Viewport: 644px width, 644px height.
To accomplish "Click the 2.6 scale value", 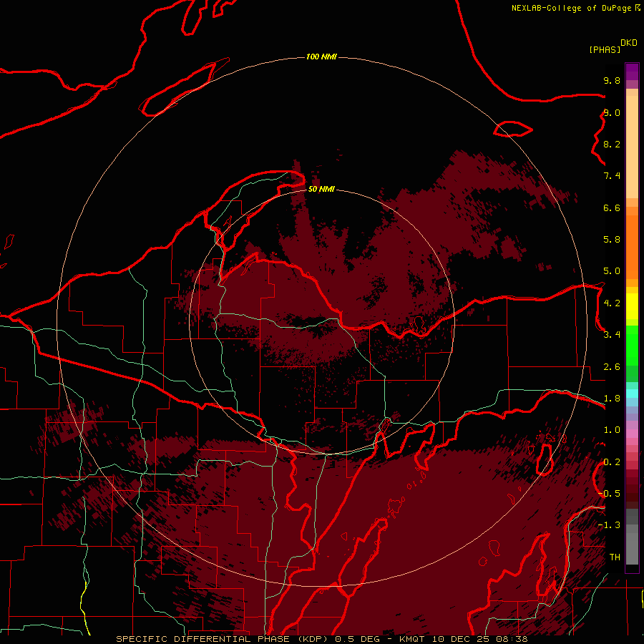I will pos(612,366).
